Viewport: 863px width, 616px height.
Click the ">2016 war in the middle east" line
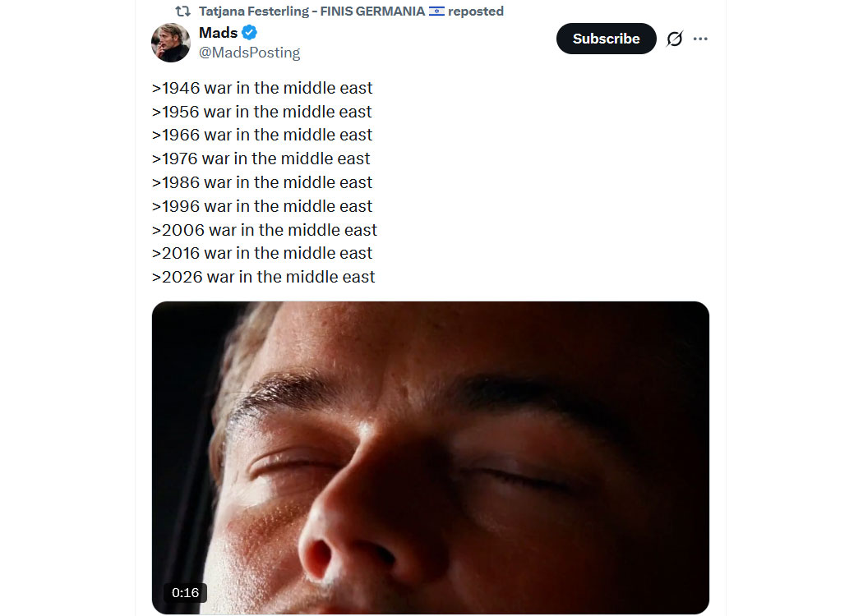point(262,253)
